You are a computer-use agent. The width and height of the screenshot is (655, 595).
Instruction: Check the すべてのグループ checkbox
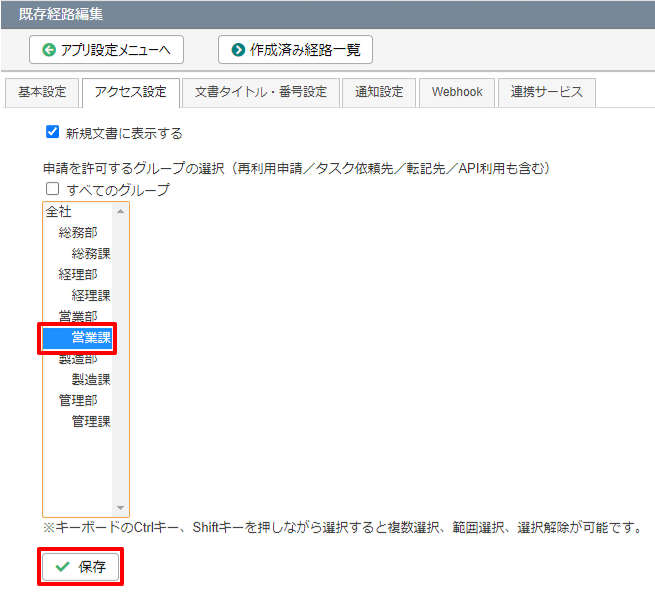(52, 189)
